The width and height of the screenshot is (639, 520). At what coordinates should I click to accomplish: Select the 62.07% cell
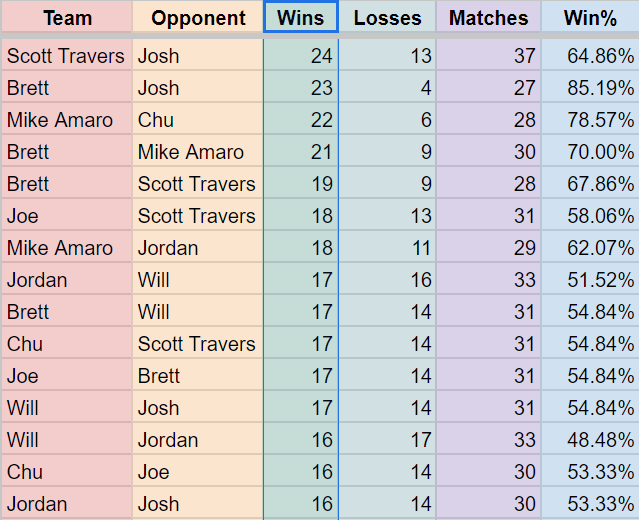coord(590,247)
